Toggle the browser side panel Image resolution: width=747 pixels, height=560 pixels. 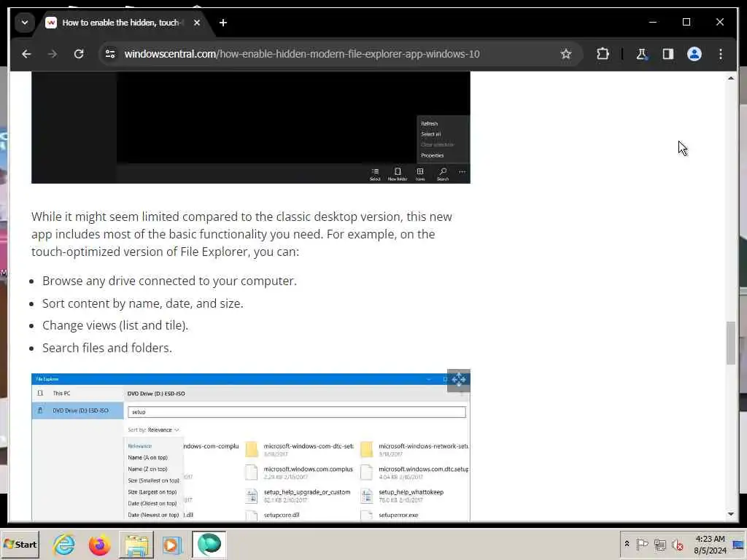pyautogui.click(x=668, y=54)
